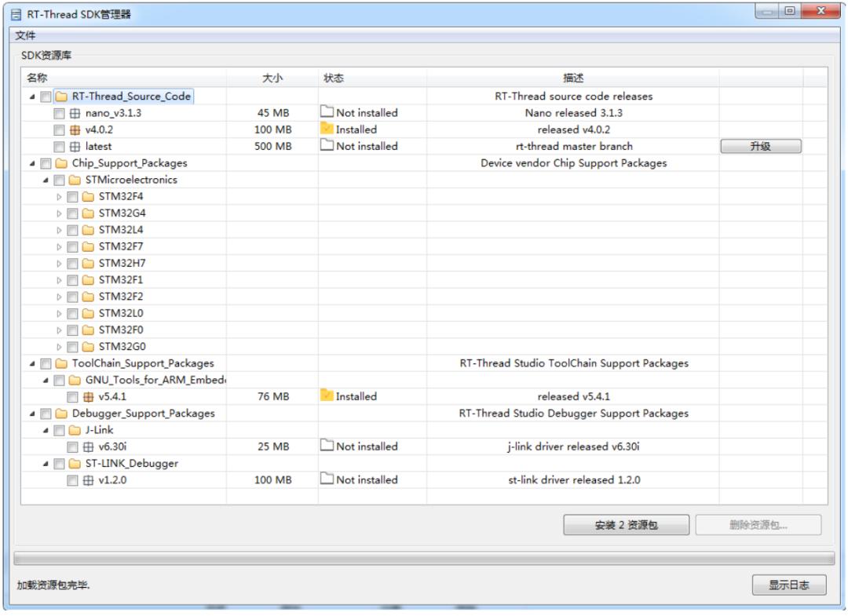This screenshot has width=848, height=616.
Task: Click the RT-Thread SDK manager title icon
Action: 16,15
